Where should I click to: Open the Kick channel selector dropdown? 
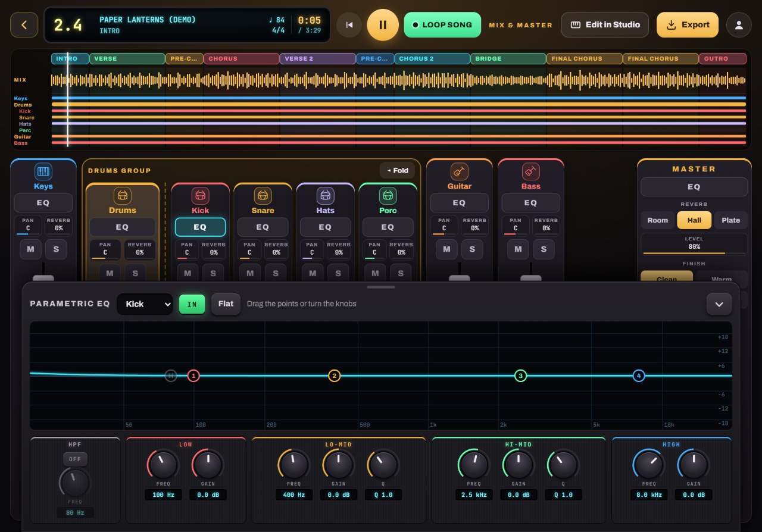click(145, 304)
